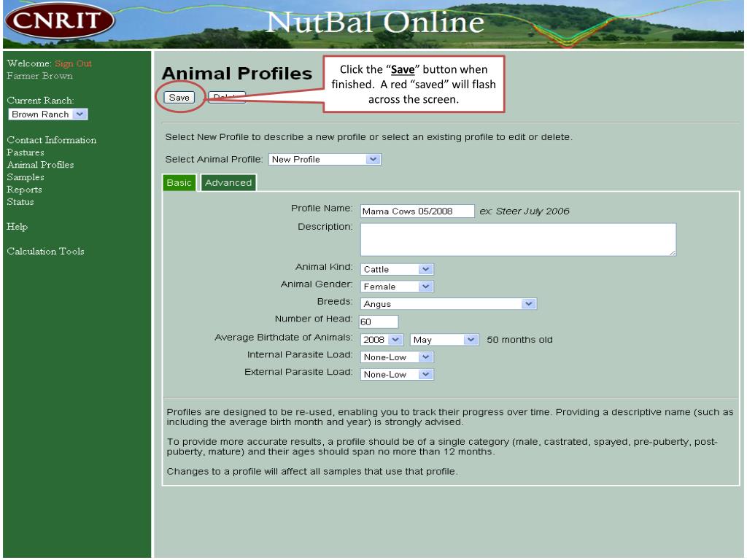This screenshot has height=560, width=747.
Task: Switch to the Advanced tab
Action: click(228, 183)
